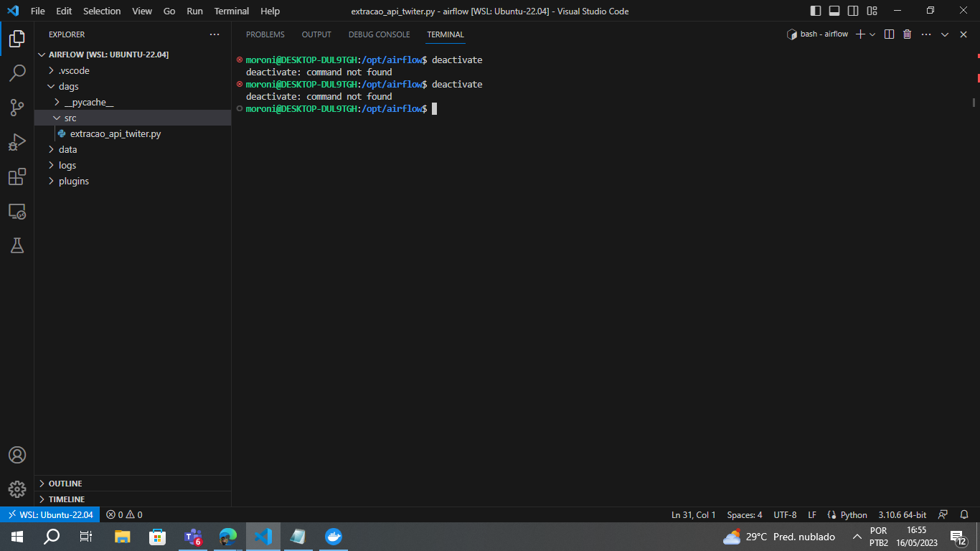Viewport: 980px width, 551px height.
Task: Open feedback icon in status bar
Action: 943,514
